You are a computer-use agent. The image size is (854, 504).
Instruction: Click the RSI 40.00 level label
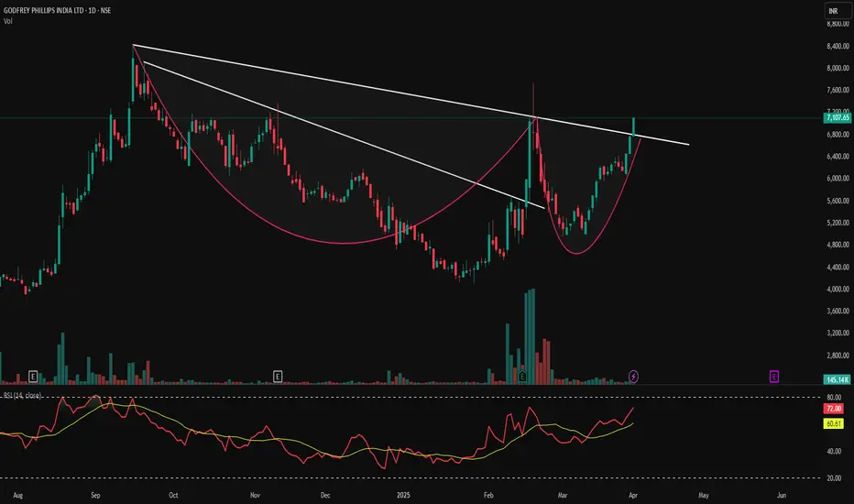pyautogui.click(x=834, y=451)
